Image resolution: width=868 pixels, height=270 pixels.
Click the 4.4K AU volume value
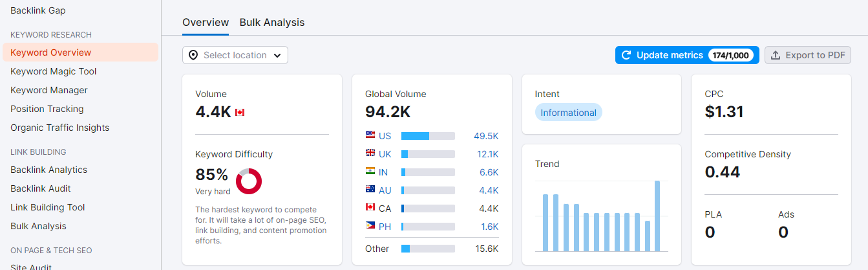489,190
